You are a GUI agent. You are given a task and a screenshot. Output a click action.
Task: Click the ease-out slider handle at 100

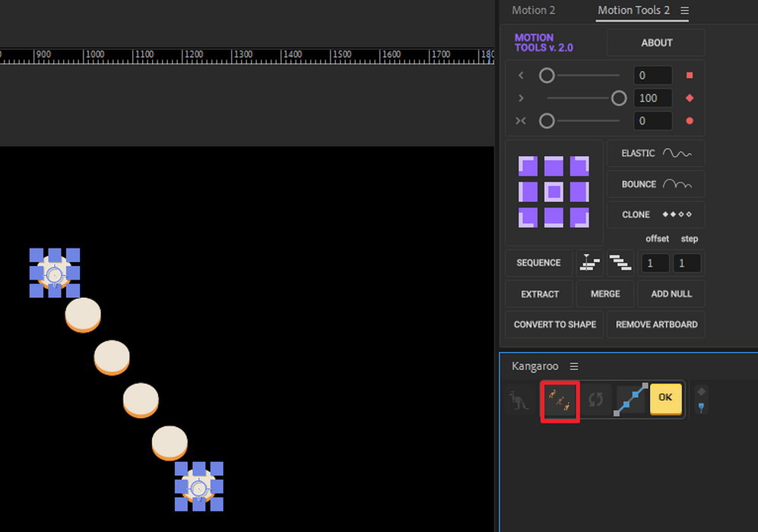tap(619, 98)
